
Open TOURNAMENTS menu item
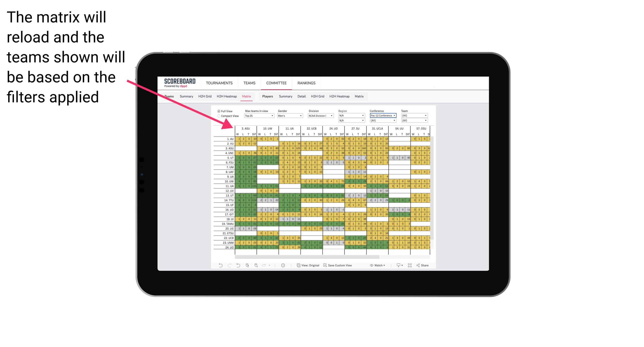coord(218,83)
